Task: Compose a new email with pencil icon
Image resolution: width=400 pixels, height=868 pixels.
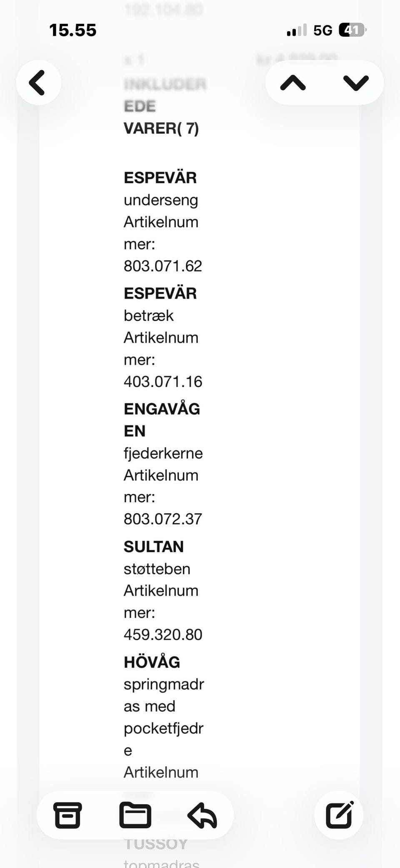Action: click(x=339, y=815)
